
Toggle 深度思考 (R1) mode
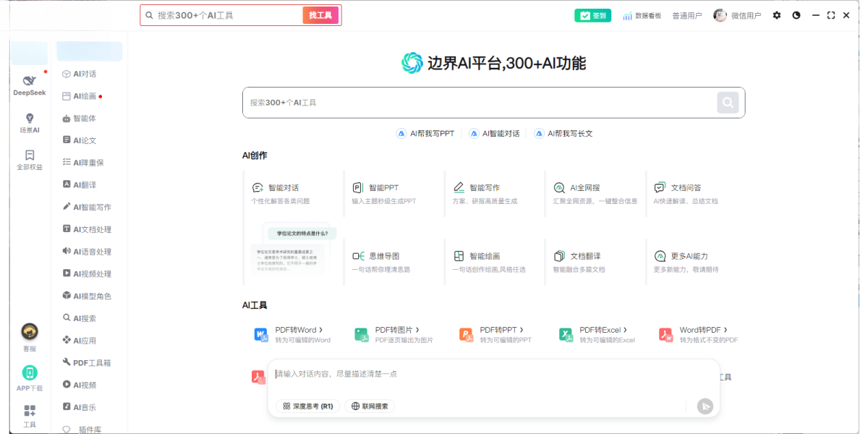pos(308,407)
